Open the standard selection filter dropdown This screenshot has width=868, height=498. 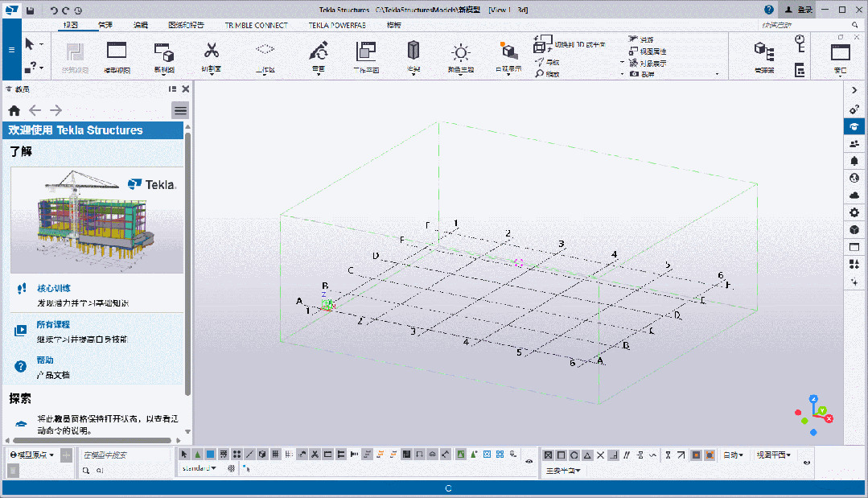click(x=200, y=469)
